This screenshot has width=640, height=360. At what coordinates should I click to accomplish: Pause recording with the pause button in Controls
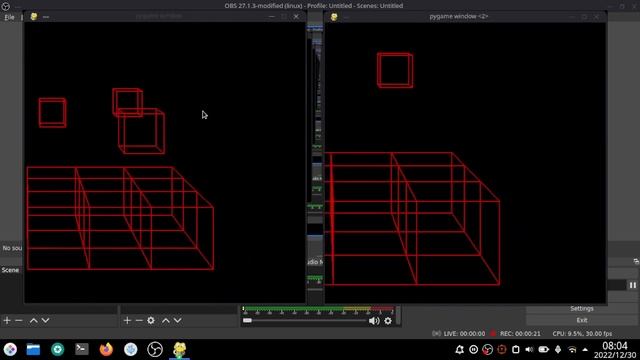[x=633, y=285]
